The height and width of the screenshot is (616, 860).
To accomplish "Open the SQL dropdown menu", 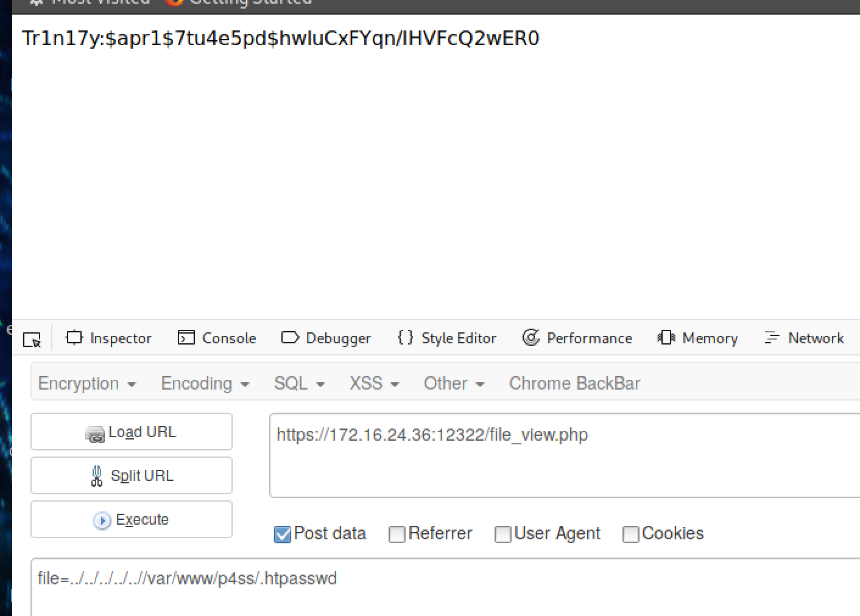I will click(x=299, y=383).
